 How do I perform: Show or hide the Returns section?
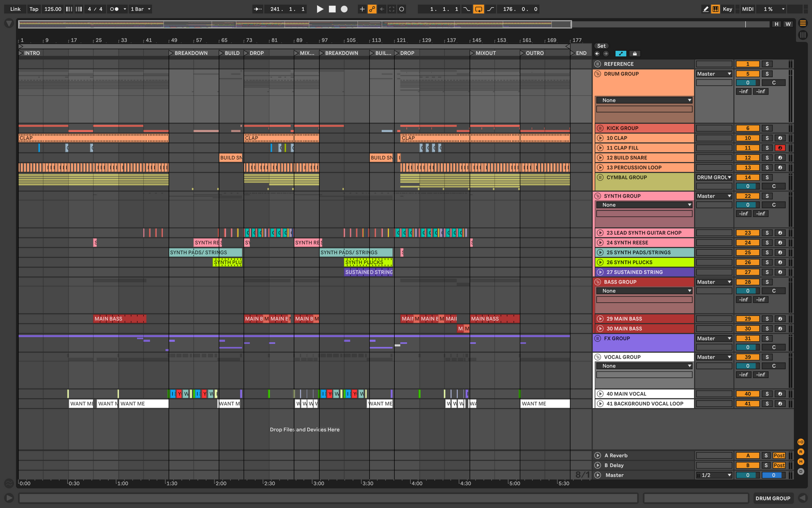[801, 452]
